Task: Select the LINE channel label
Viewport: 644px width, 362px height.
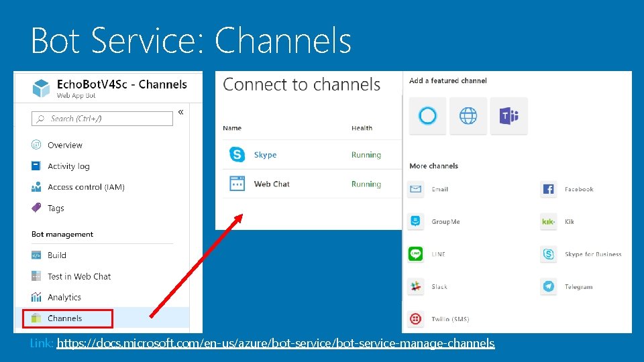Action: click(438, 254)
